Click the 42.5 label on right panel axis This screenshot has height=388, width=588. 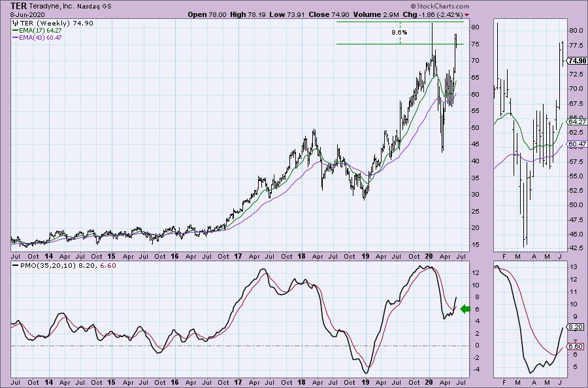click(576, 248)
